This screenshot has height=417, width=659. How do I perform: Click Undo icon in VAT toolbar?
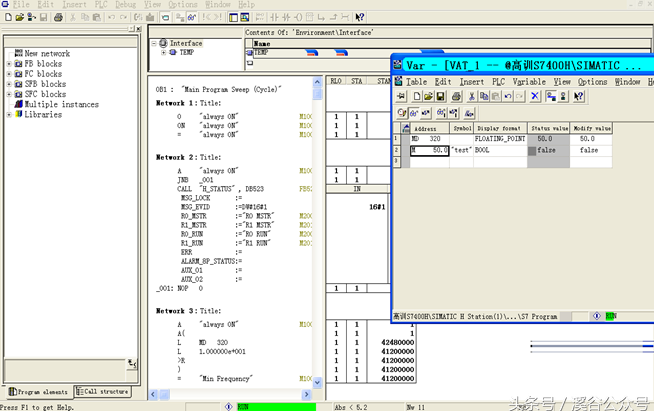508,96
